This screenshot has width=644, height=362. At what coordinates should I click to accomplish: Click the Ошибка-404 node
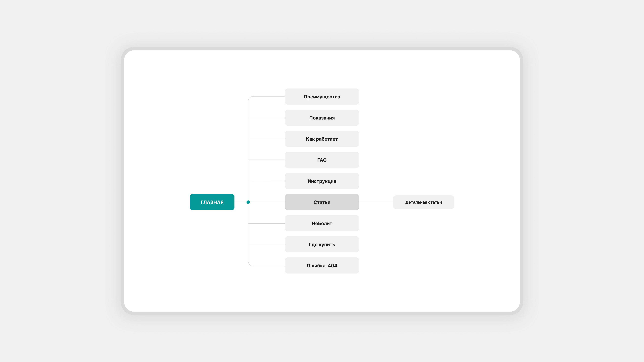coord(322,266)
